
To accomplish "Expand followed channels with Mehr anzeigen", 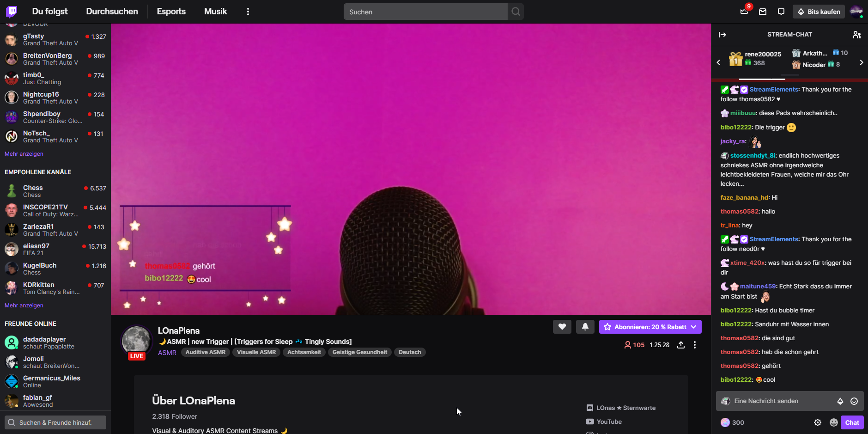I will point(24,154).
